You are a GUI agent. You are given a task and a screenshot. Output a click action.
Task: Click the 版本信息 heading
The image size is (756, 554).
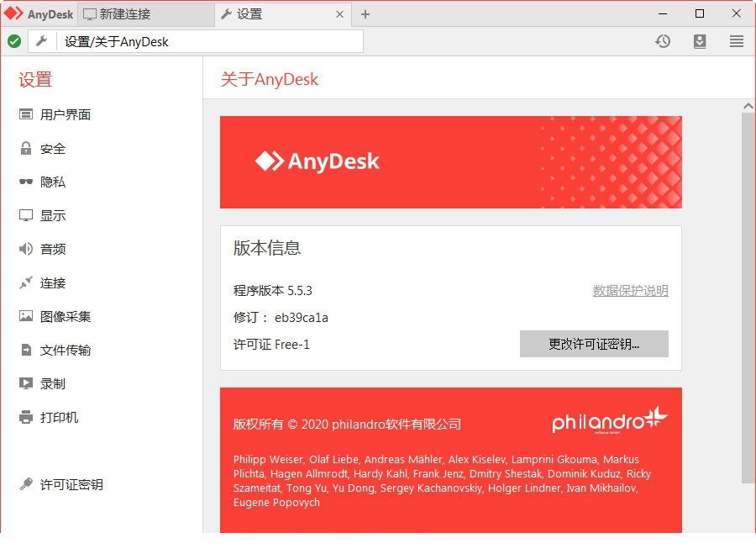(x=267, y=247)
